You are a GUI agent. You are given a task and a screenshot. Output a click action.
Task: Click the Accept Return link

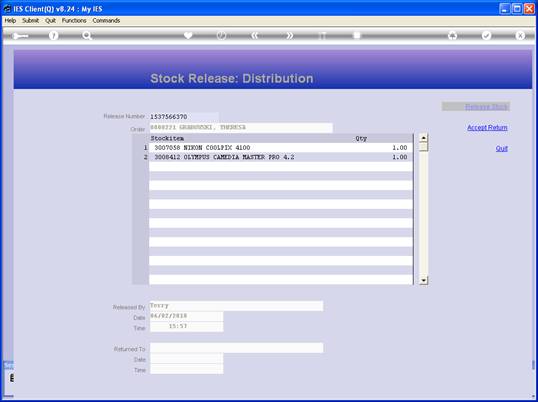coord(487,128)
